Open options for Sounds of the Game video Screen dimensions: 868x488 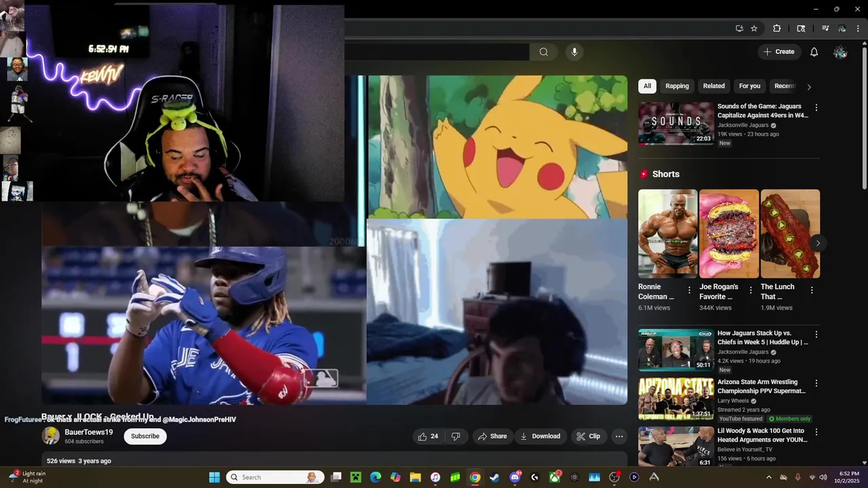point(816,108)
